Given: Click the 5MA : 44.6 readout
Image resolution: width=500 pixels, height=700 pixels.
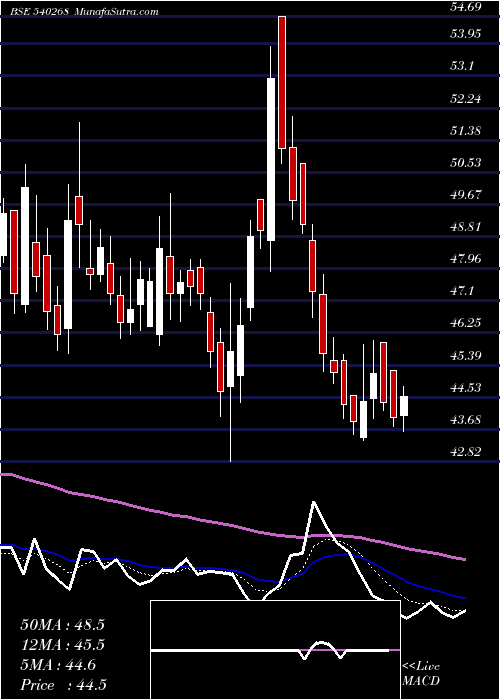Looking at the screenshot, I should pyautogui.click(x=58, y=665).
